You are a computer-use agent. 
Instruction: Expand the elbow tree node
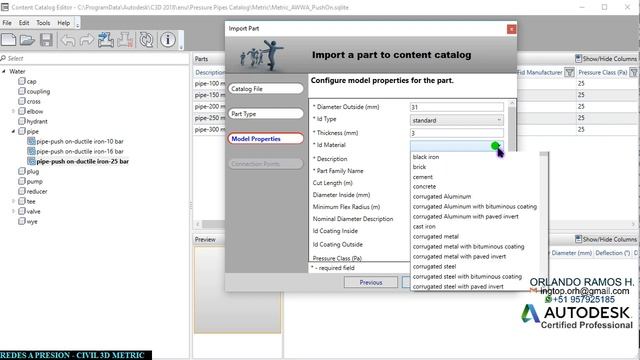point(13,111)
